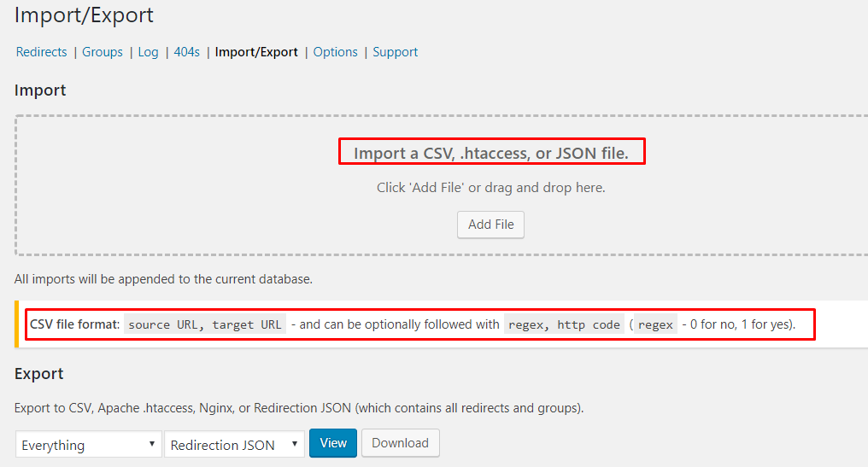
Task: Click the 'Import a CSV, .htaccess, or JSON file' heading
Action: pyautogui.click(x=491, y=154)
